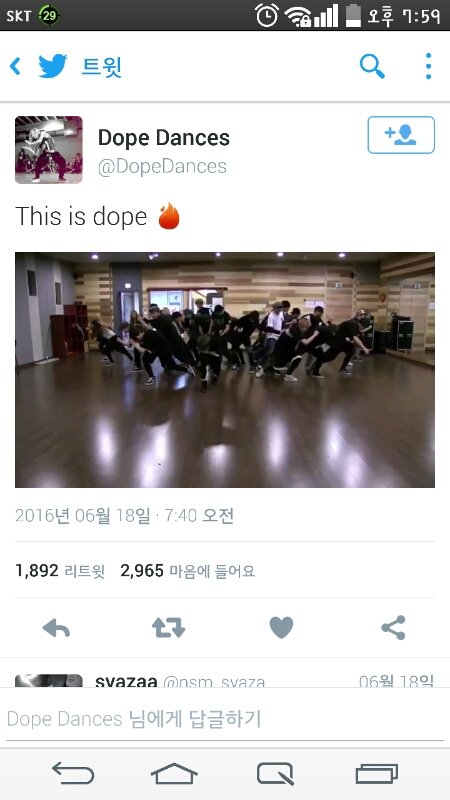Open svazaa's reply profile picture
This screenshot has width=450, height=800.
48,681
